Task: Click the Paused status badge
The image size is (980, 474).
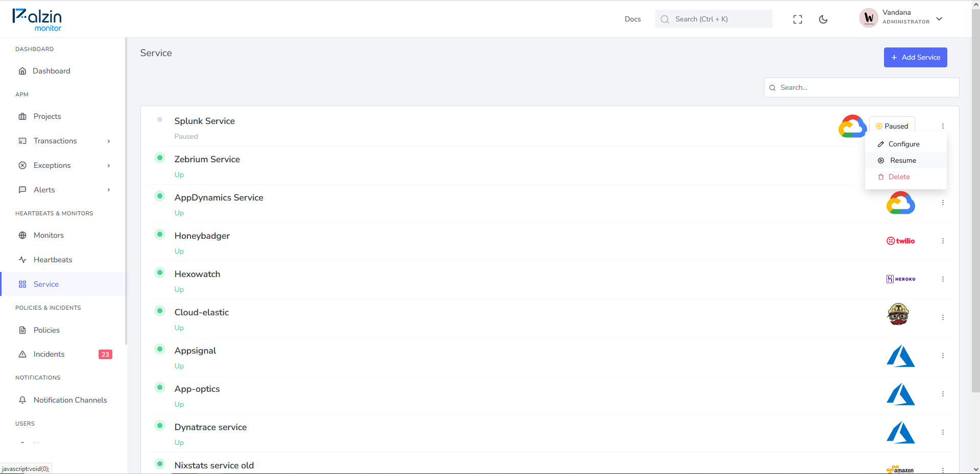Action: 892,126
